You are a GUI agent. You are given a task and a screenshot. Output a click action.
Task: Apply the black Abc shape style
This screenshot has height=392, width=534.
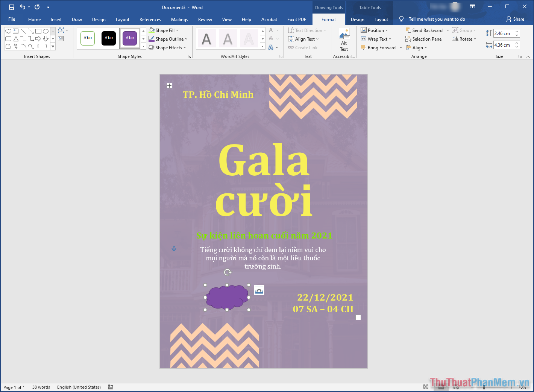pyautogui.click(x=109, y=38)
